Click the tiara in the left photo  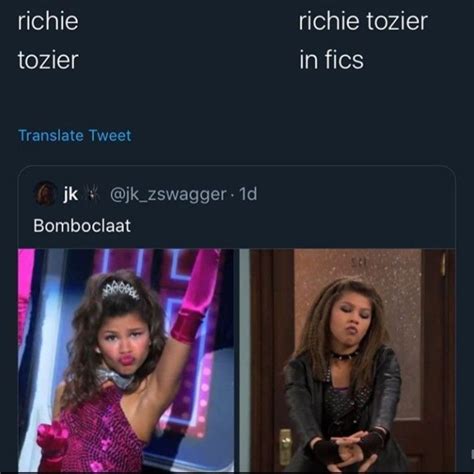[121, 289]
